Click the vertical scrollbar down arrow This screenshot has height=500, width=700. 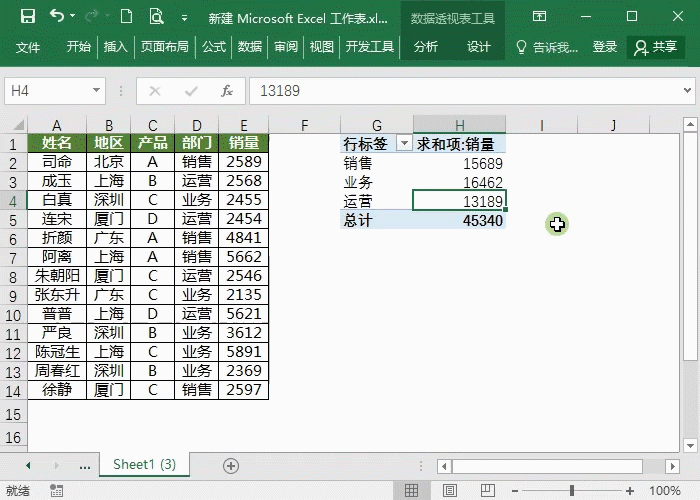point(690,446)
